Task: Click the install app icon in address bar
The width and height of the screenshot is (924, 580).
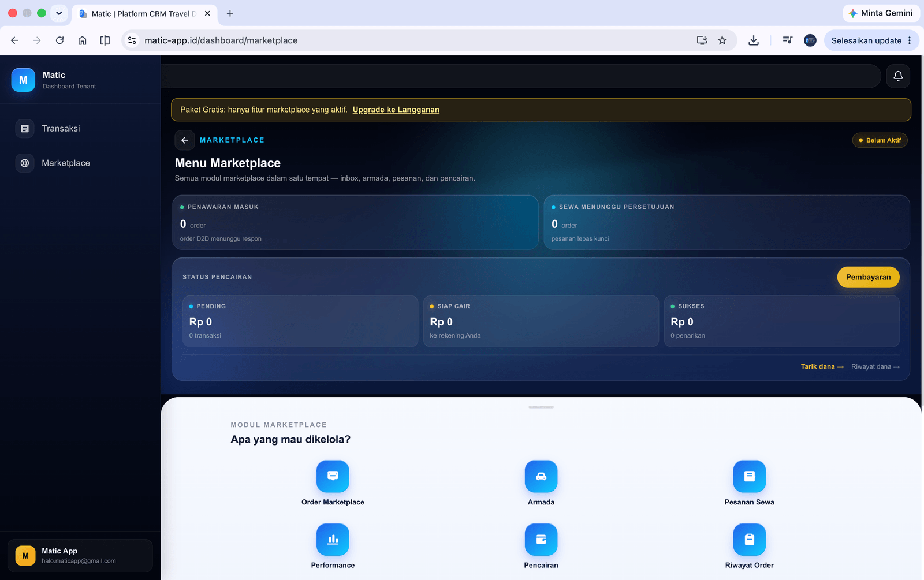Action: [x=702, y=40]
